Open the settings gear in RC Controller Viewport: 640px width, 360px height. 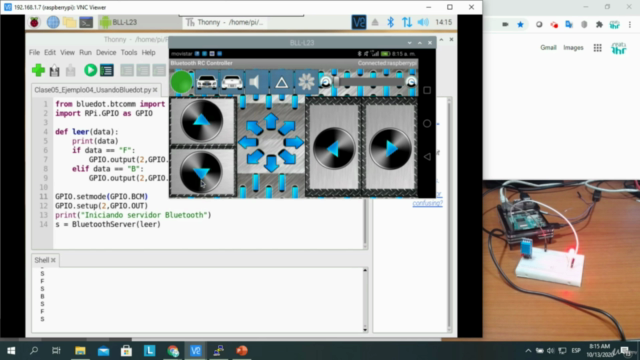point(306,82)
